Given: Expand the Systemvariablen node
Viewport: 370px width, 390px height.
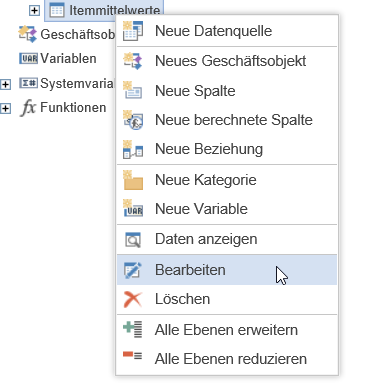Looking at the screenshot, I should click(5, 84).
